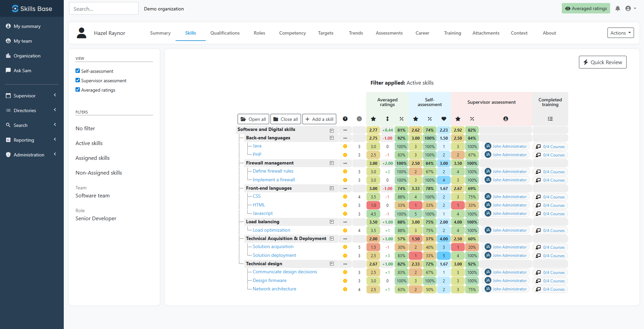
Task: Click the Quick Review button
Action: pos(602,62)
